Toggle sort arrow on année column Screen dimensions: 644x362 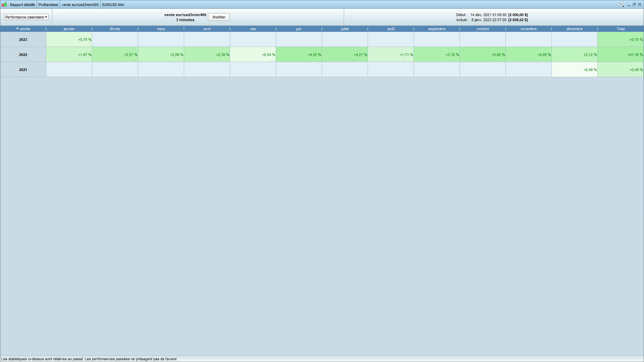coord(17,29)
